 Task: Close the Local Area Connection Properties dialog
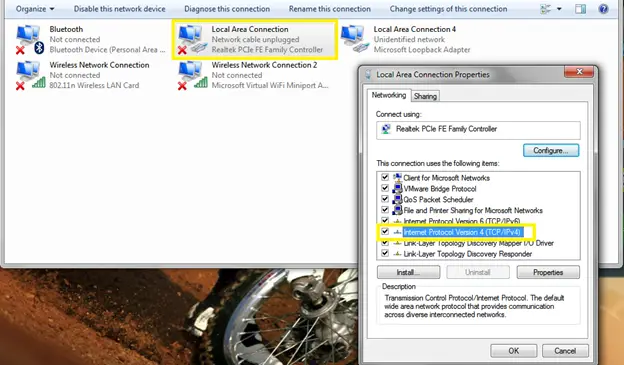(x=579, y=72)
